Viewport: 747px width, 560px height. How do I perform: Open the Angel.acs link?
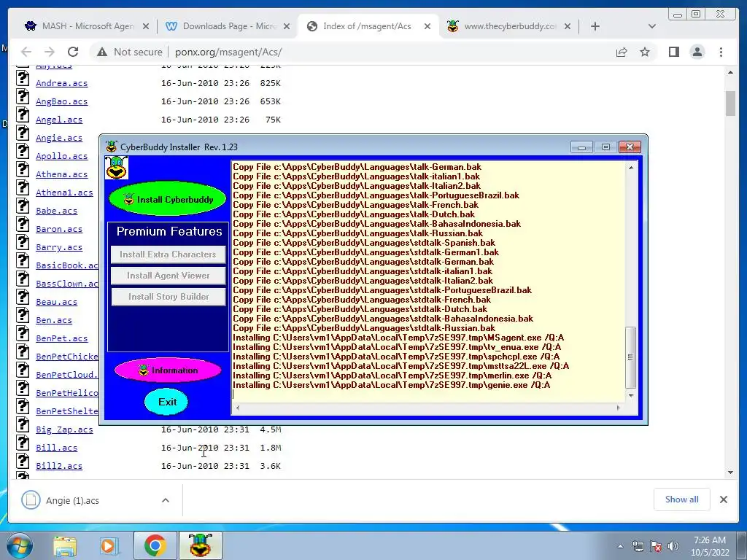pyautogui.click(x=59, y=120)
